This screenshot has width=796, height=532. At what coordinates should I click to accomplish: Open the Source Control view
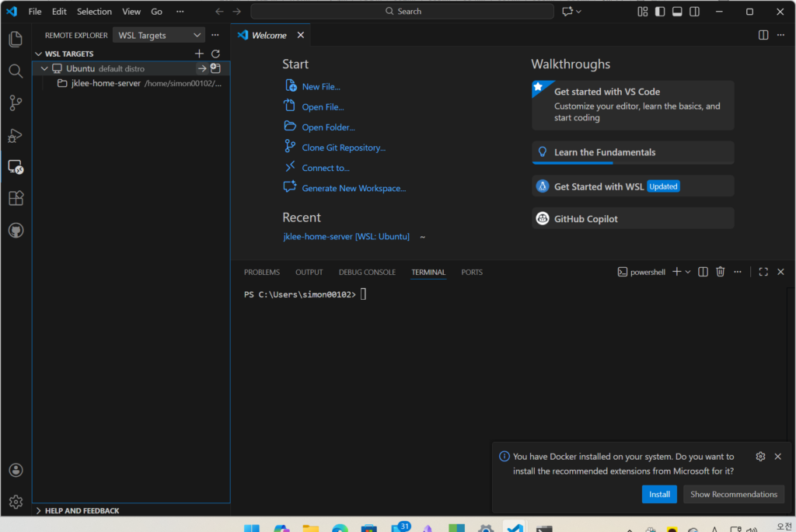(16, 103)
